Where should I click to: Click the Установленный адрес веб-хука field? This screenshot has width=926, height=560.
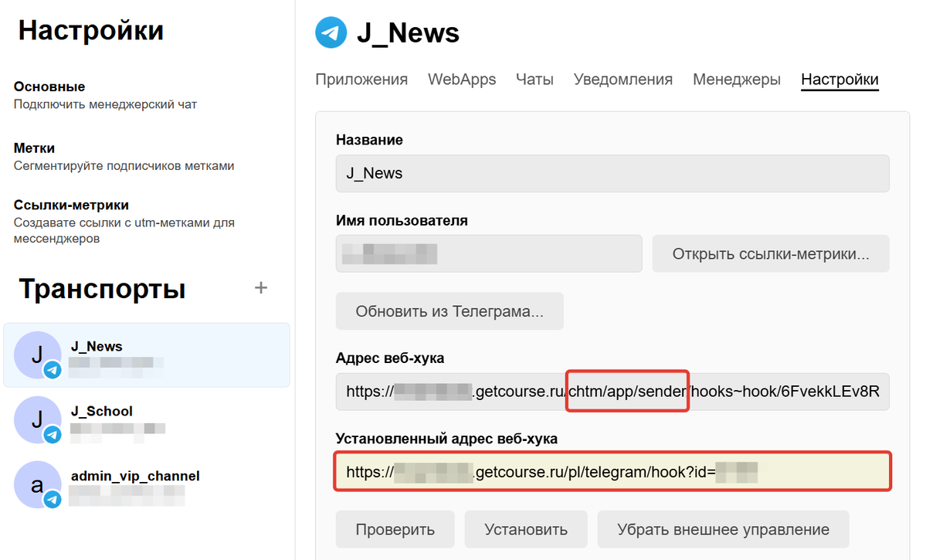[x=612, y=472]
